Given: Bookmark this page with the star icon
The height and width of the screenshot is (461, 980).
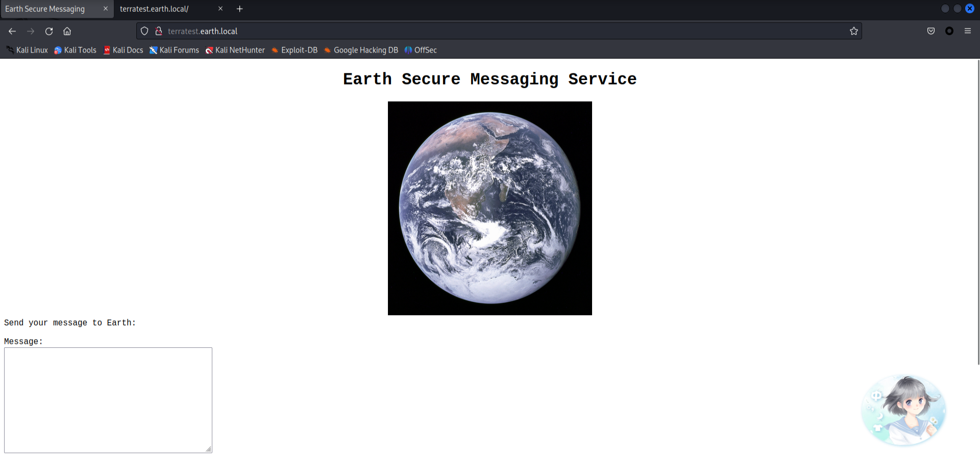Looking at the screenshot, I should (853, 31).
